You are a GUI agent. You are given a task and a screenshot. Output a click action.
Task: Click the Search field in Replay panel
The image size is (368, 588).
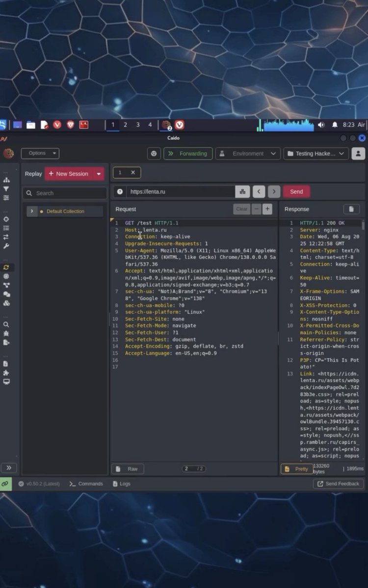65,193
